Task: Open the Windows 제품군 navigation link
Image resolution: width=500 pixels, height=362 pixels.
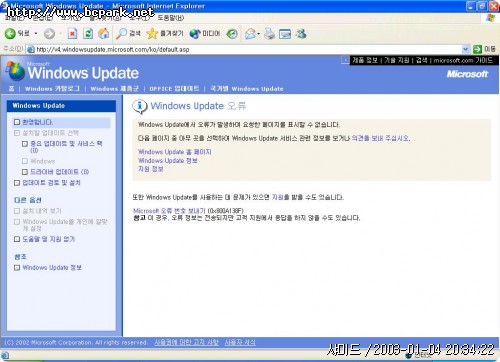Action: tap(114, 89)
